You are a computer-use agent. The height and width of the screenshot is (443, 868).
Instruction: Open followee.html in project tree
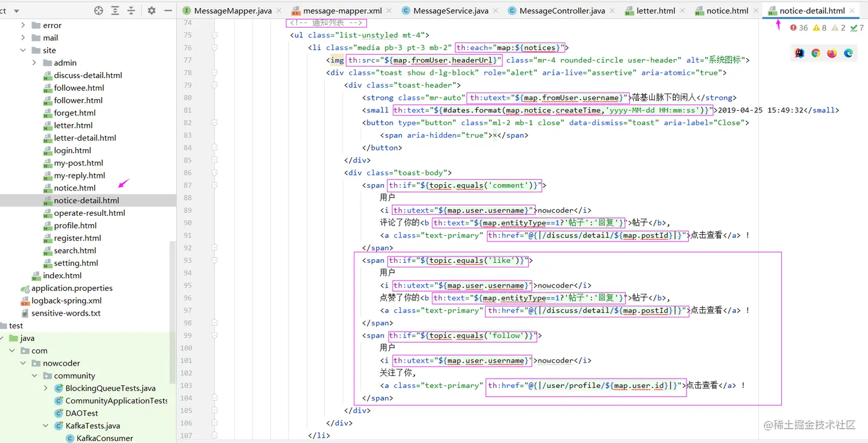pos(79,88)
